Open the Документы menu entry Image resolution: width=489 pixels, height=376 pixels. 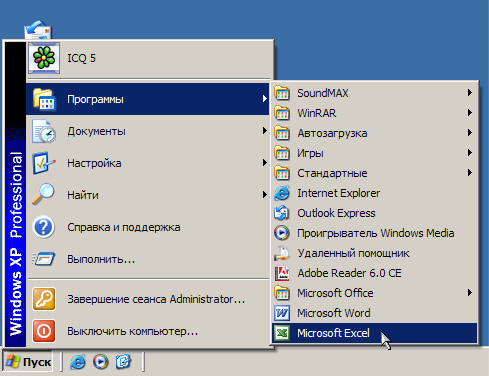coord(148,131)
